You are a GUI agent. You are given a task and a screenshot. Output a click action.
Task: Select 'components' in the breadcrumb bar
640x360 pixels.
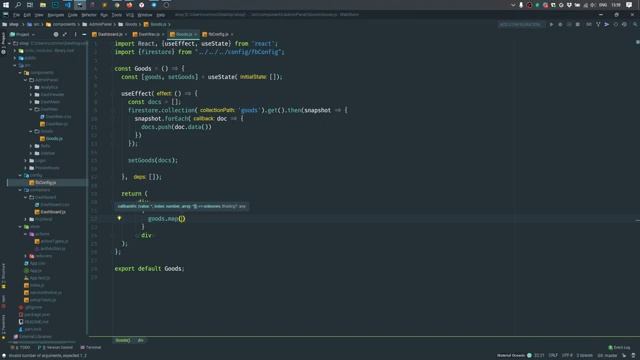61,24
